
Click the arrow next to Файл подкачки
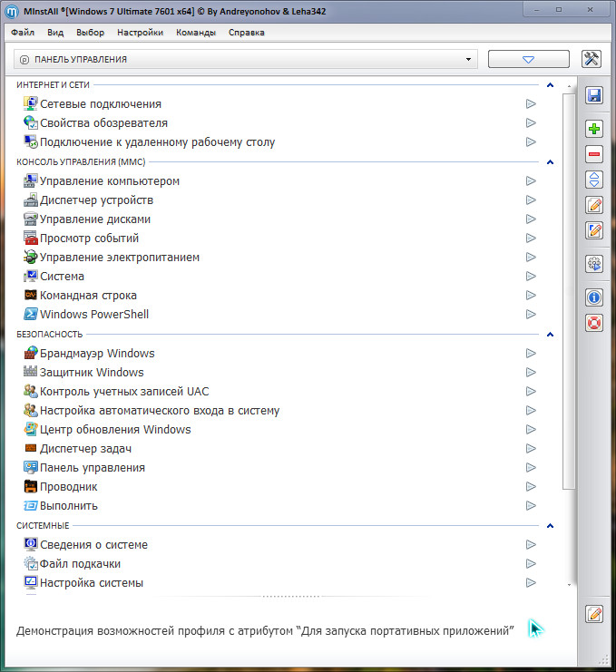point(531,563)
